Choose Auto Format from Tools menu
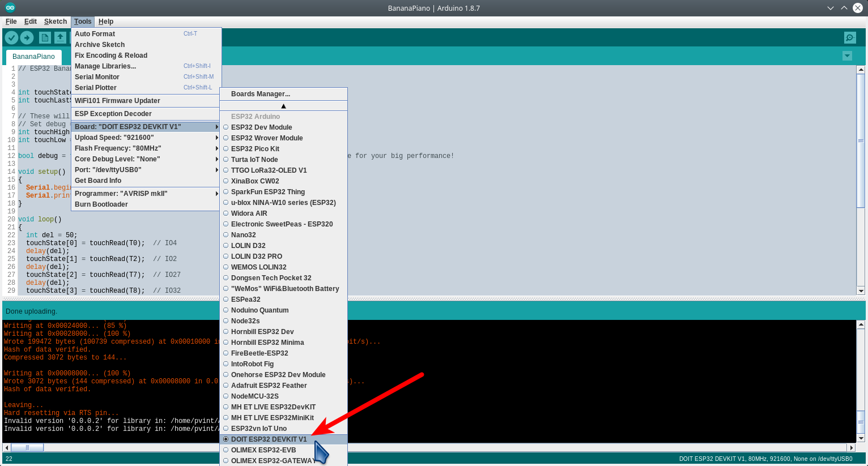 [x=146, y=34]
